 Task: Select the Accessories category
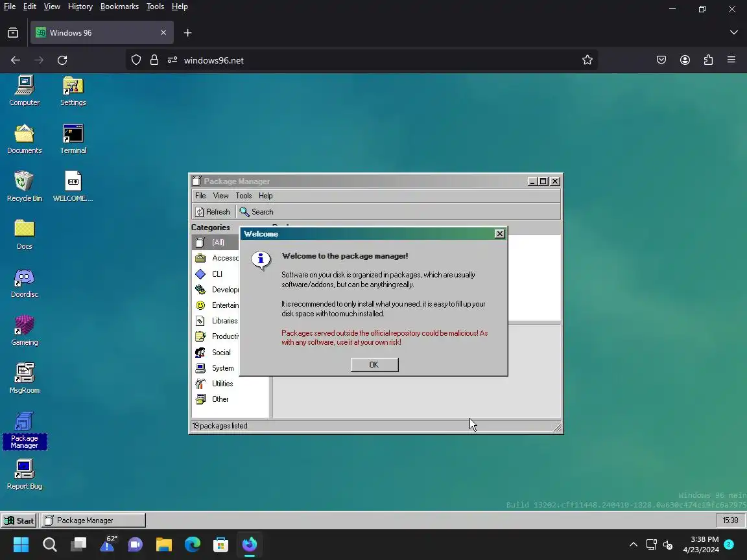(x=216, y=258)
